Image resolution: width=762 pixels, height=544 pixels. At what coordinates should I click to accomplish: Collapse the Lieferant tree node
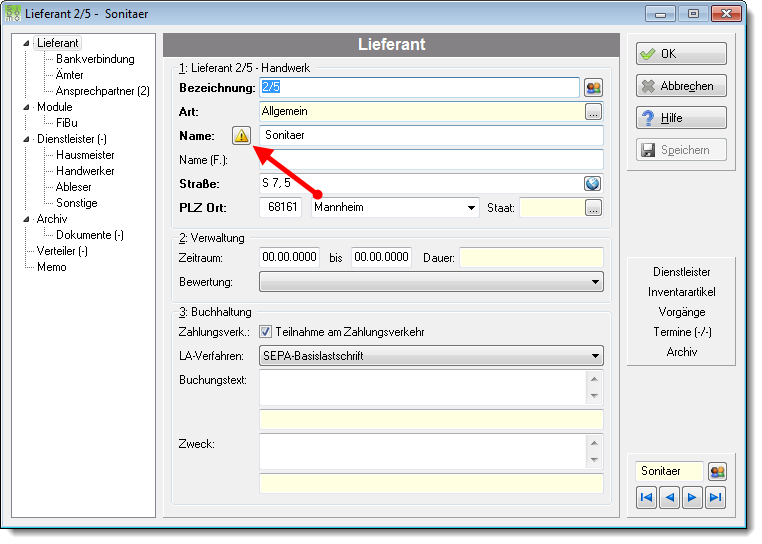[26, 43]
